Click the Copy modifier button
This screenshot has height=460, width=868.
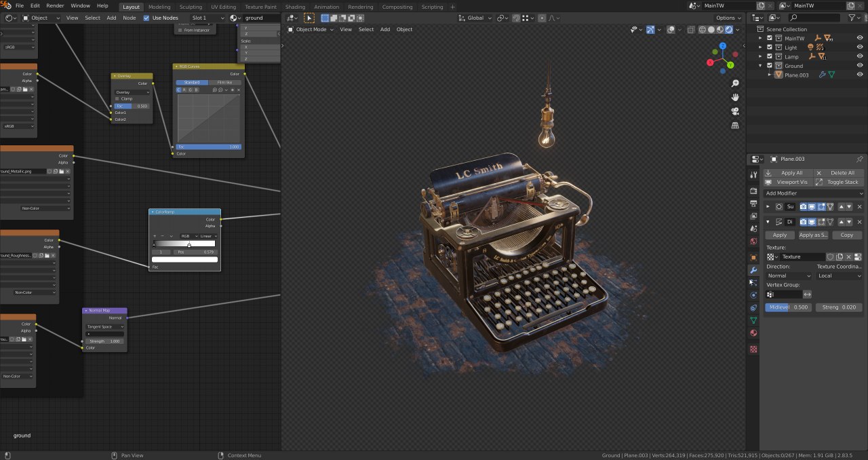coord(847,235)
